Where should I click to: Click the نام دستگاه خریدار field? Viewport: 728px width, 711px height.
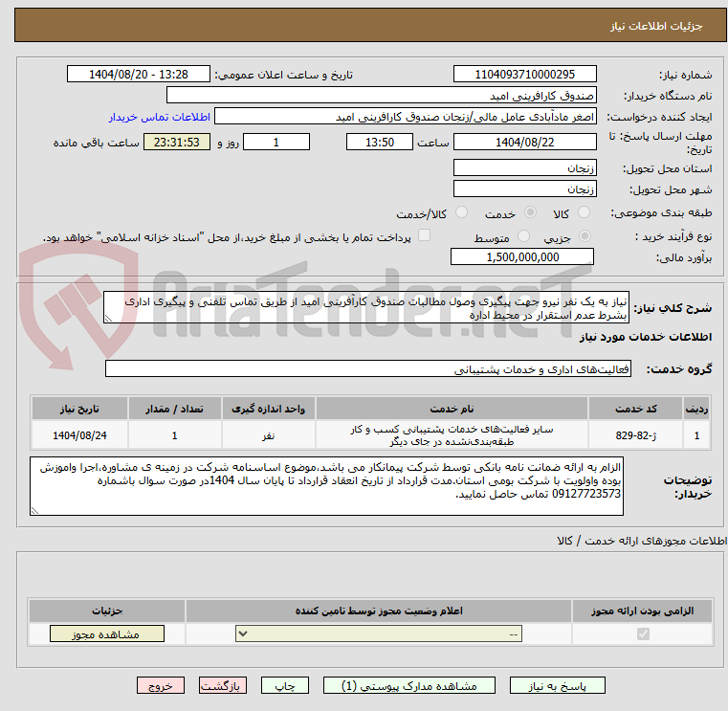click(381, 95)
